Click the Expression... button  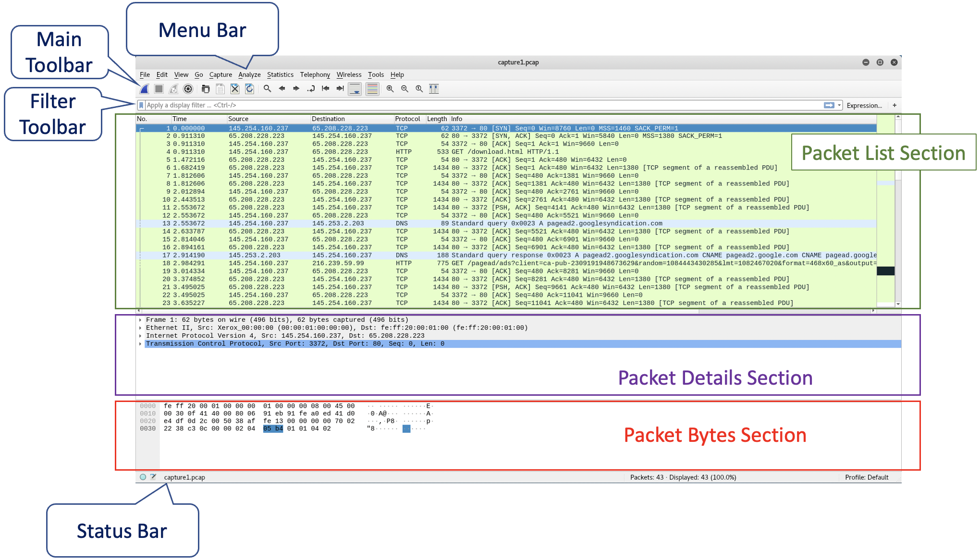tap(864, 106)
